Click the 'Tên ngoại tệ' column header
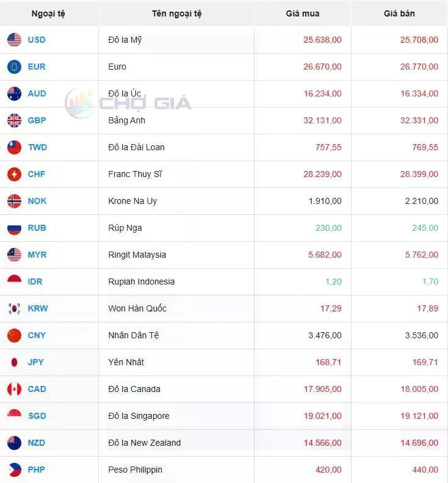Image resolution: width=448 pixels, height=483 pixels. pyautogui.click(x=176, y=13)
